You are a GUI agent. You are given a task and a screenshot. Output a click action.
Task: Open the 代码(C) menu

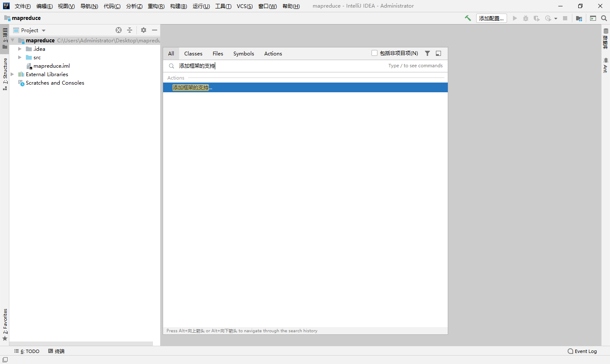click(x=112, y=6)
